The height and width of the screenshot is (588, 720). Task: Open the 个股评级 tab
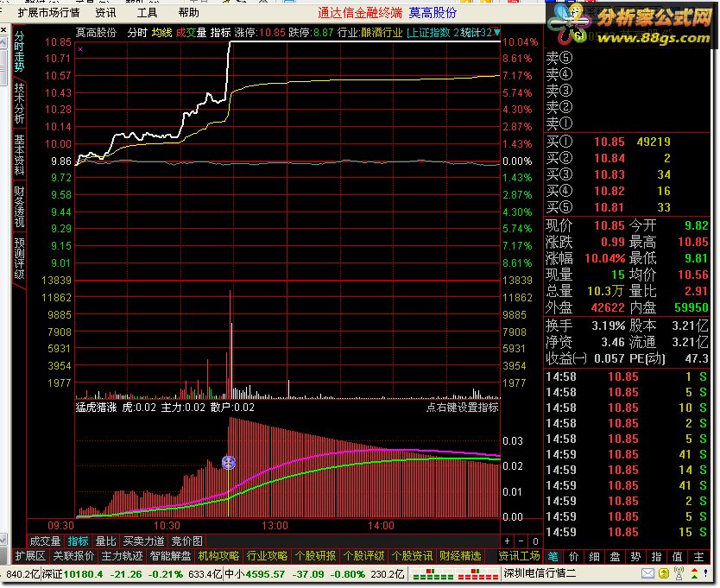[363, 556]
